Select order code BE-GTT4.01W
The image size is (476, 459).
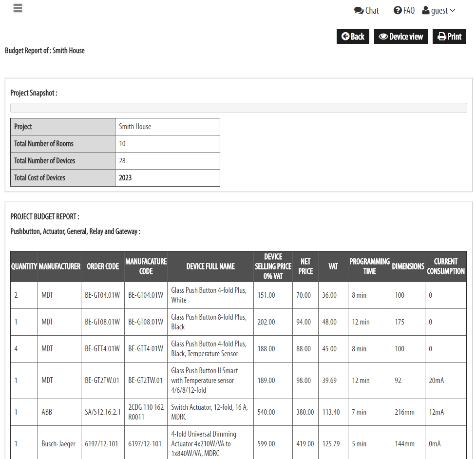(103, 349)
